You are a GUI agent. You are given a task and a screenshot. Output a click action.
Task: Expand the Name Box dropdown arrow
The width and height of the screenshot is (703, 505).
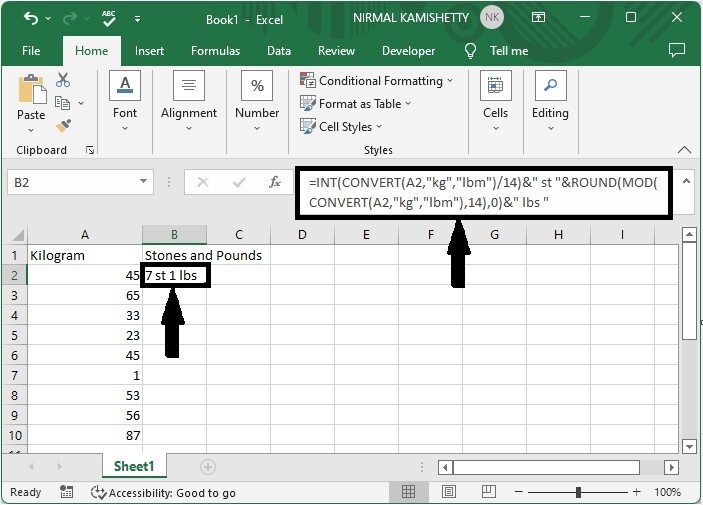point(143,182)
